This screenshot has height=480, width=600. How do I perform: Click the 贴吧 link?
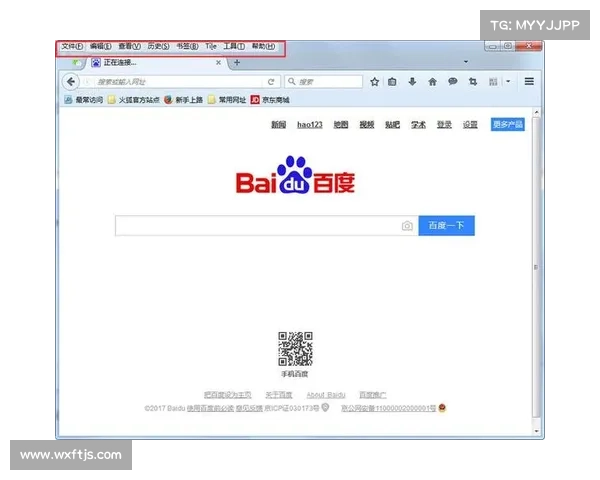point(393,125)
